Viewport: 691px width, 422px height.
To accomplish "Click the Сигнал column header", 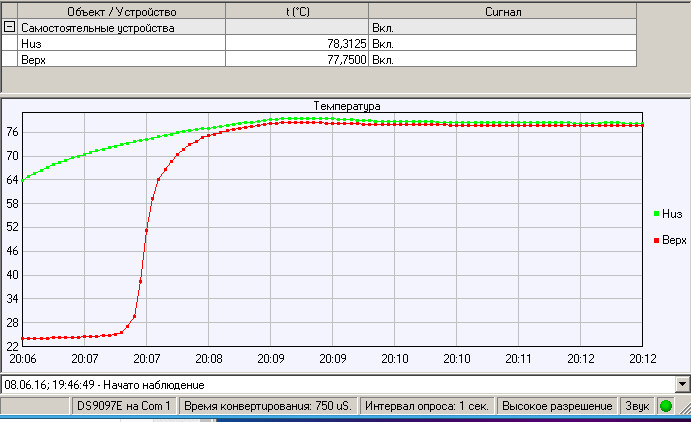I will [x=502, y=11].
